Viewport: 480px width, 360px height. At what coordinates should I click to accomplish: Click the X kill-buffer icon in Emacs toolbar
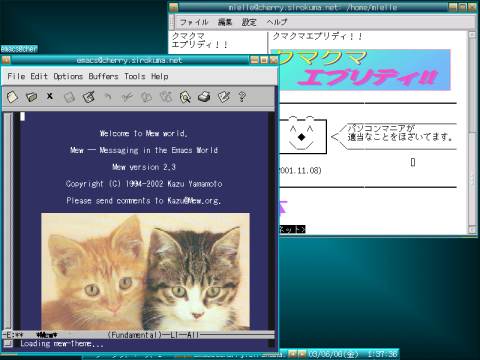(50, 96)
